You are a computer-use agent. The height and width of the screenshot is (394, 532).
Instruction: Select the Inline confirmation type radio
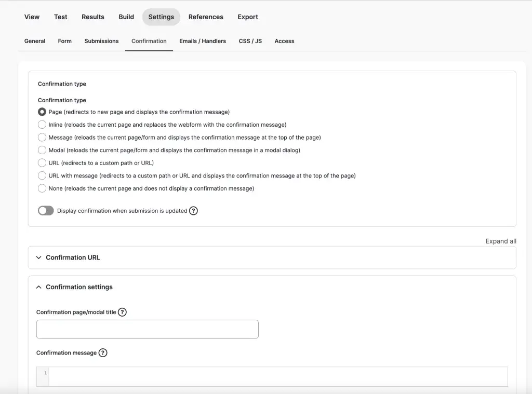coord(42,125)
